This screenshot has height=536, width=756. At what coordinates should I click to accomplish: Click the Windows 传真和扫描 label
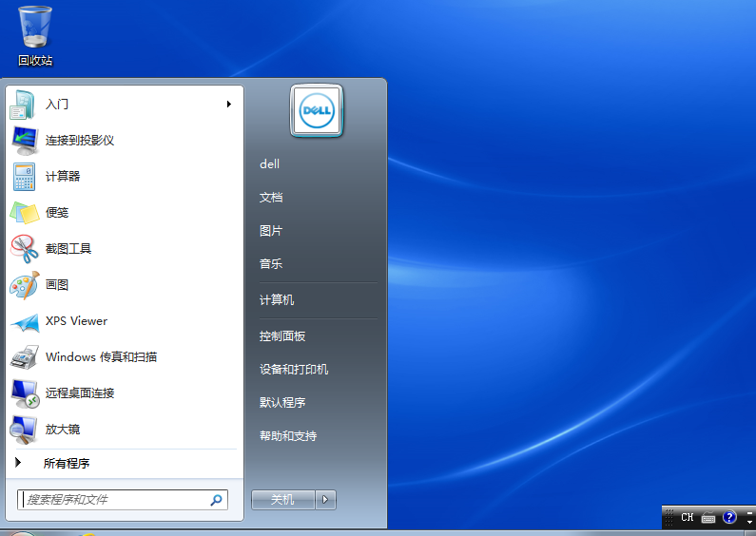(101, 357)
